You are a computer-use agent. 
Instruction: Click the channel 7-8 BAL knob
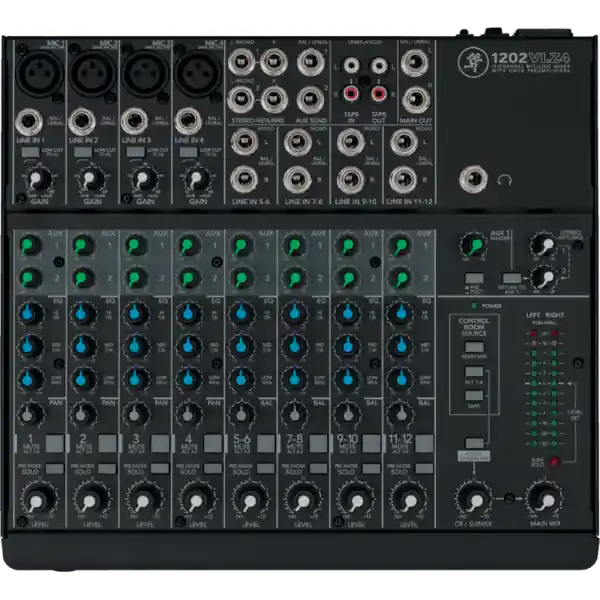point(294,414)
